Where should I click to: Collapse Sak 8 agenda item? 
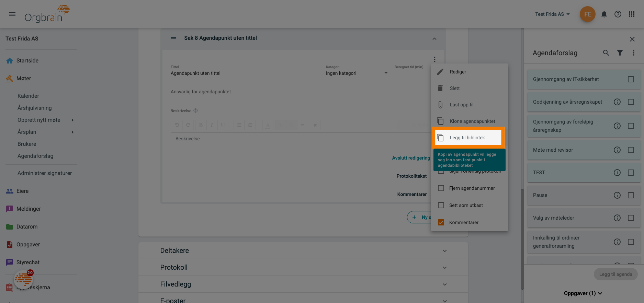point(434,39)
